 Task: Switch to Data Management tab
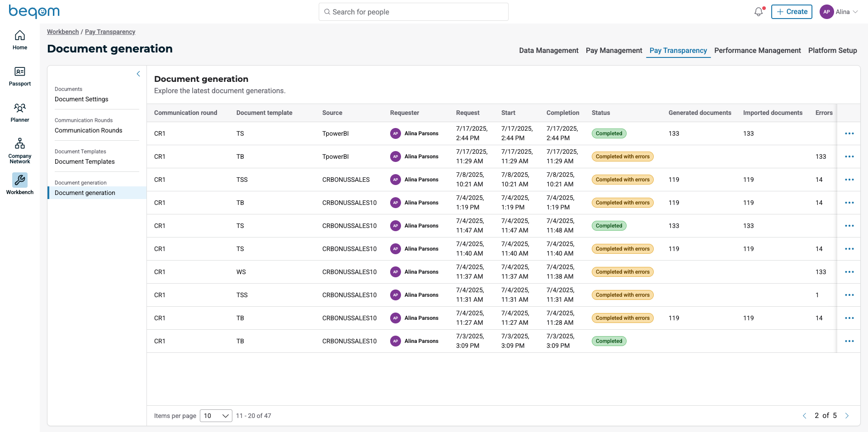tap(548, 51)
